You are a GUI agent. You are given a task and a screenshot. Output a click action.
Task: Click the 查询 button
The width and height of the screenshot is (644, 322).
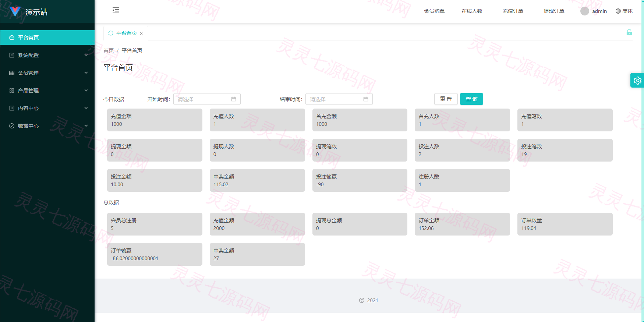point(471,99)
